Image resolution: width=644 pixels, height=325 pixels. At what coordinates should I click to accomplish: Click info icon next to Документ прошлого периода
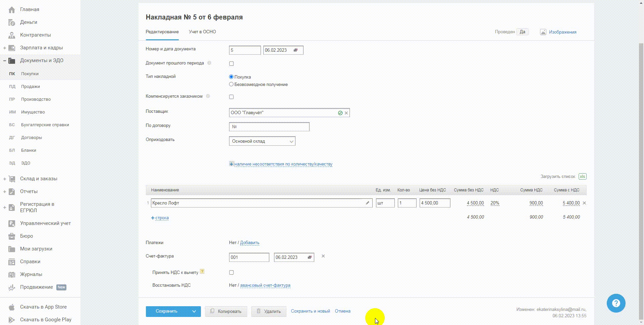click(x=209, y=63)
